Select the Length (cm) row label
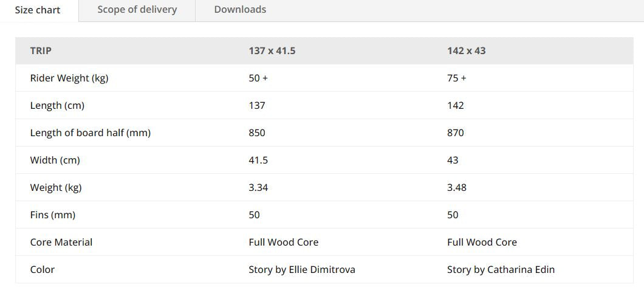The image size is (644, 307). [x=57, y=106]
